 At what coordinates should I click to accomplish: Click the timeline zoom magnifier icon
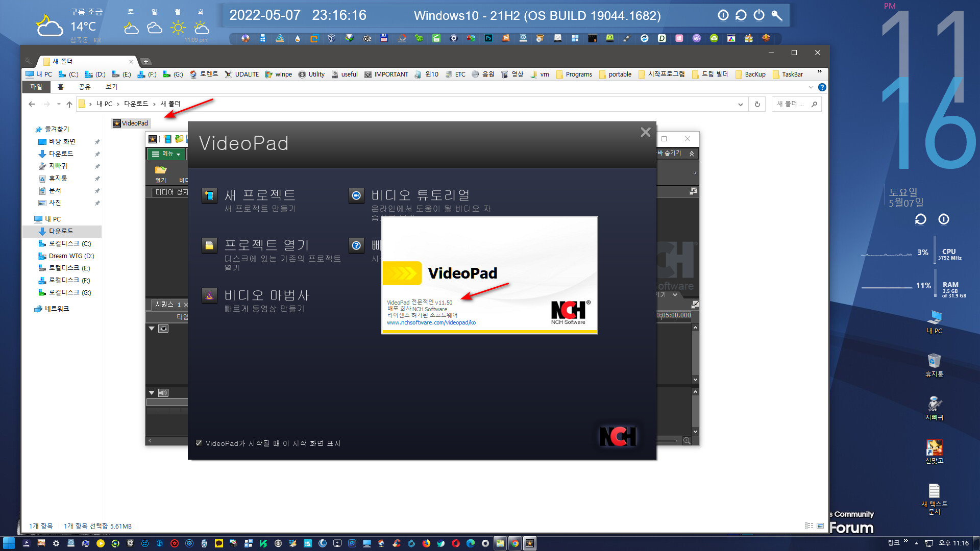687,441
